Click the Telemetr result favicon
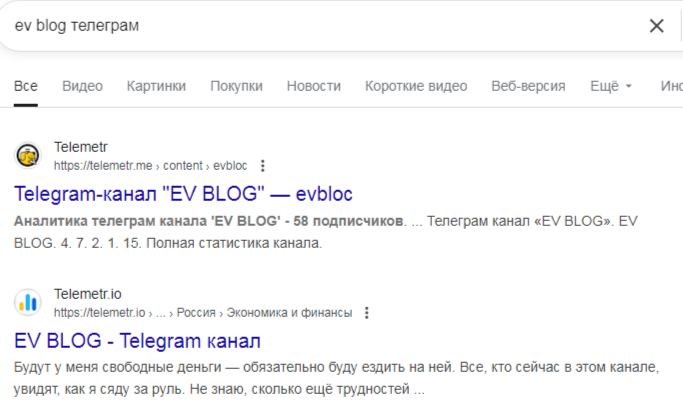 click(27, 156)
